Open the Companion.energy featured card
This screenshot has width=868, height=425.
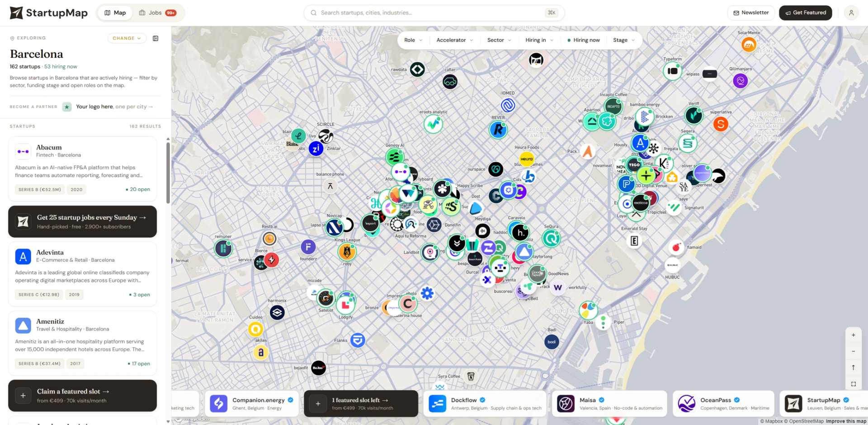[252, 403]
